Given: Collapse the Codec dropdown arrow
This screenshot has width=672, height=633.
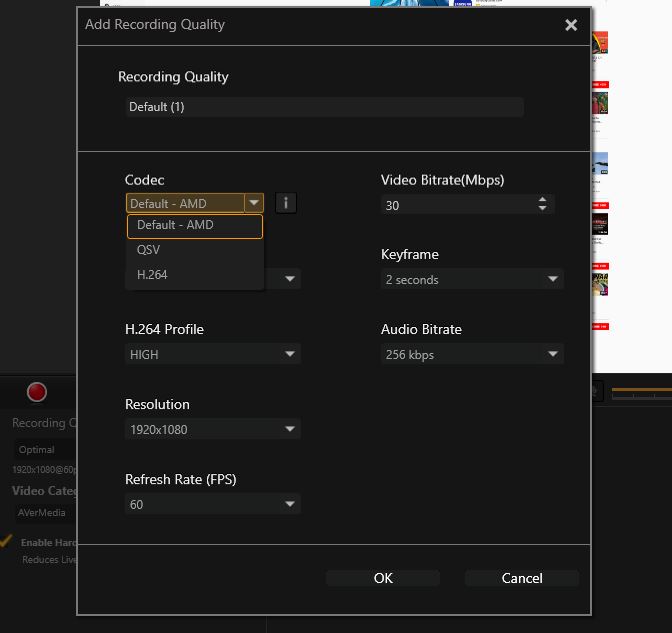Looking at the screenshot, I should pos(254,203).
